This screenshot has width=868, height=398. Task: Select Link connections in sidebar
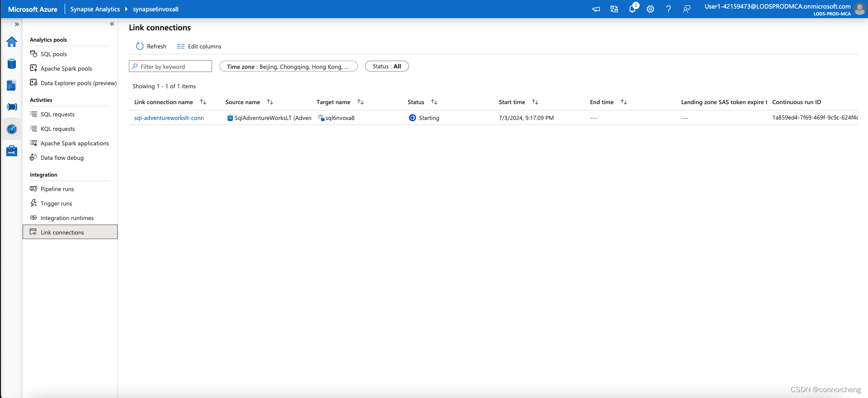pyautogui.click(x=70, y=232)
